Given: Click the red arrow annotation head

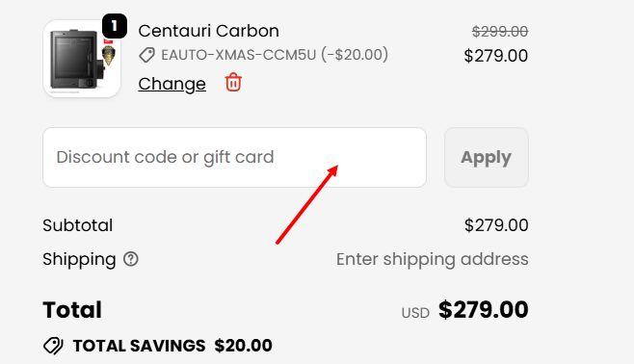Looking at the screenshot, I should [x=332, y=170].
